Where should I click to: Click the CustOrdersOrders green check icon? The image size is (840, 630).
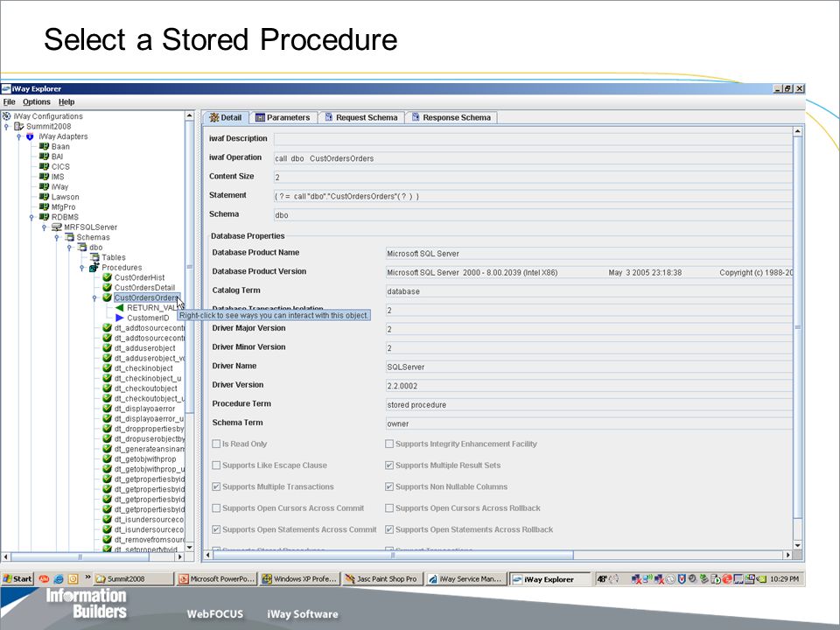click(107, 297)
